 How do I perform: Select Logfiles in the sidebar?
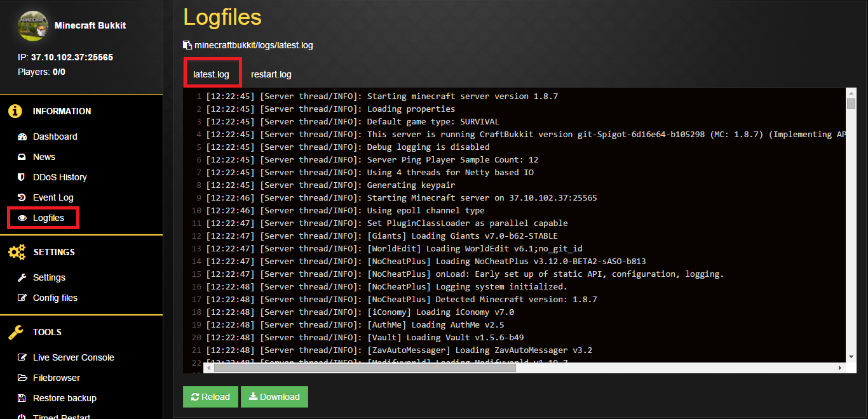(x=48, y=218)
